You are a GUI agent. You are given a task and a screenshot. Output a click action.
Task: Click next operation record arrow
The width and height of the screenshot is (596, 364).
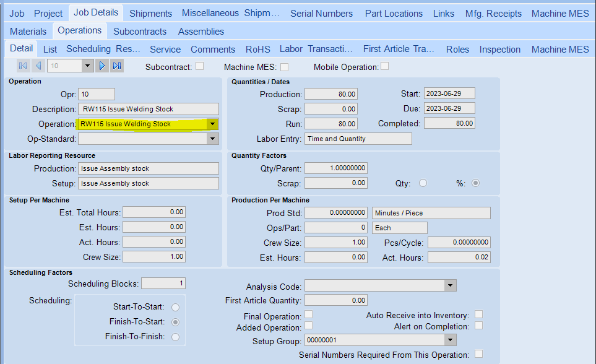[x=102, y=66]
